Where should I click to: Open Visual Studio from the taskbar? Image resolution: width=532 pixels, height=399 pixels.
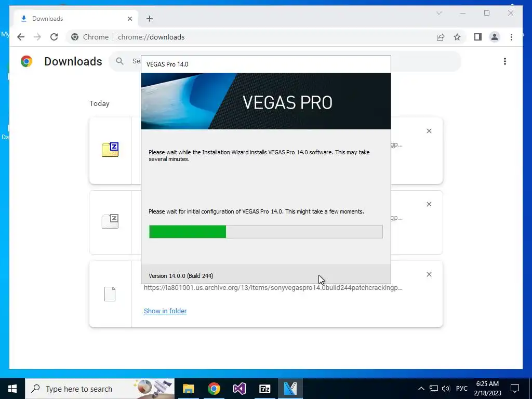(239, 389)
